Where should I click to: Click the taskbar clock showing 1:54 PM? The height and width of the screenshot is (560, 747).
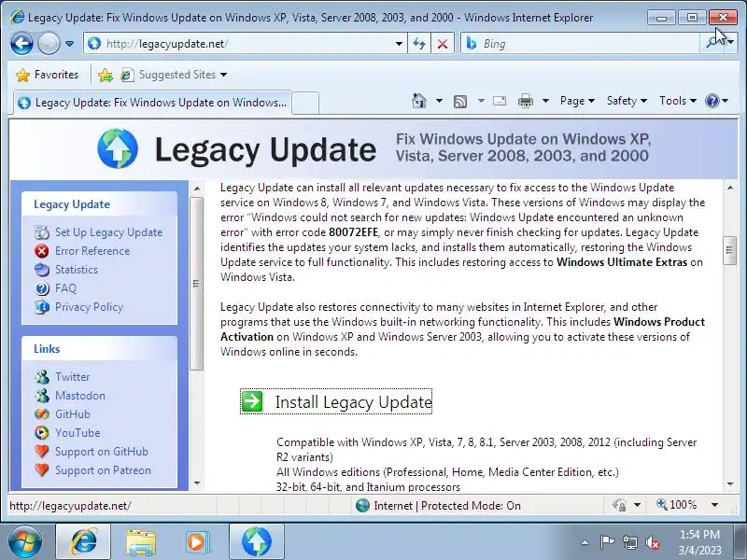699,542
